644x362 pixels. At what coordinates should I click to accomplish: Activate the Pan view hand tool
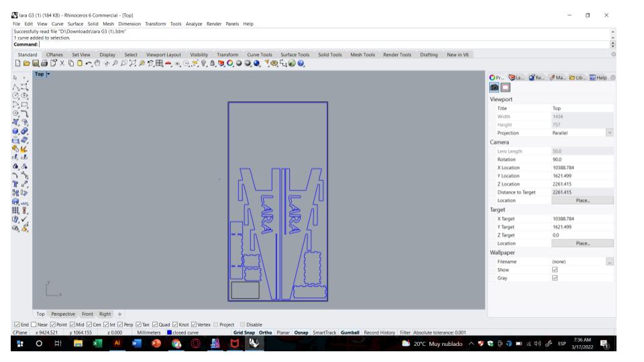[x=97, y=63]
